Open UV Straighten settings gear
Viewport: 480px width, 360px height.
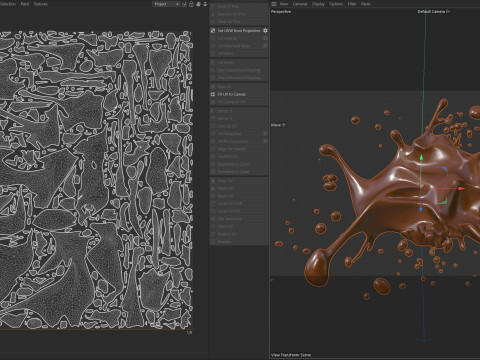pyautogui.click(x=265, y=134)
